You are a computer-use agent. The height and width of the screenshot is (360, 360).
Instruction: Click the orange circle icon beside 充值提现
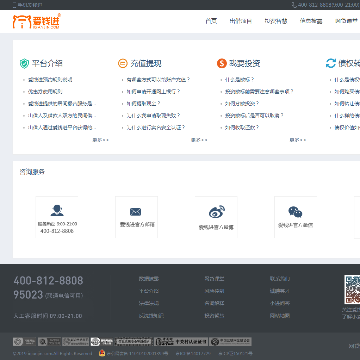(x=123, y=63)
